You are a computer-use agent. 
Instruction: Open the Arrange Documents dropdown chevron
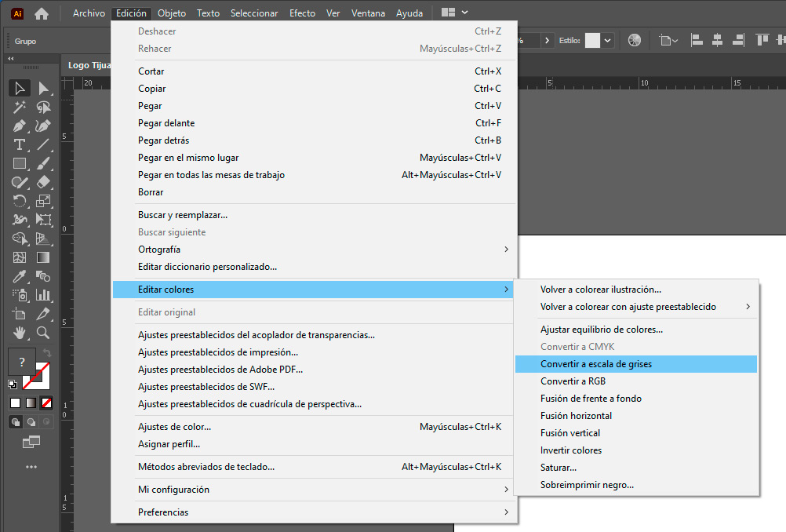464,13
